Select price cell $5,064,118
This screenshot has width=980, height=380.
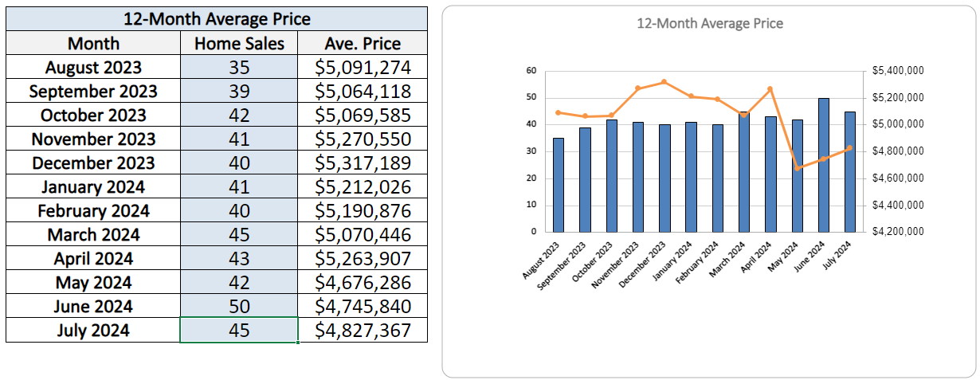363,91
